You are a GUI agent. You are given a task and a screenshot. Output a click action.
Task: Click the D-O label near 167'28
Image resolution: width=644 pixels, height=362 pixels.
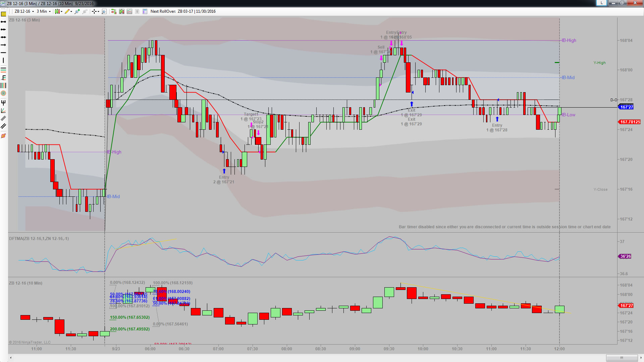tap(613, 100)
